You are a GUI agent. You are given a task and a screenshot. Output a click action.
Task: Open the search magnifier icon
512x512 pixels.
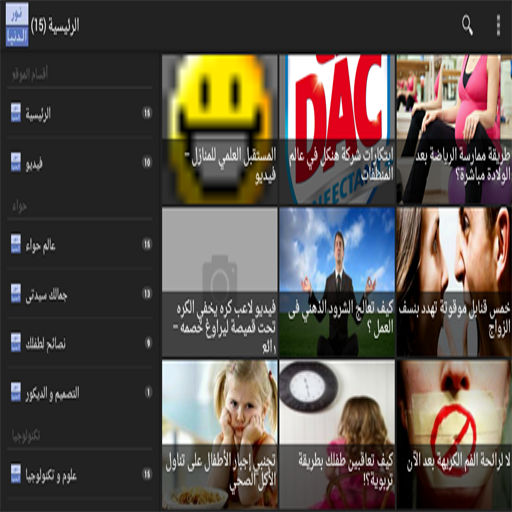coord(467,25)
